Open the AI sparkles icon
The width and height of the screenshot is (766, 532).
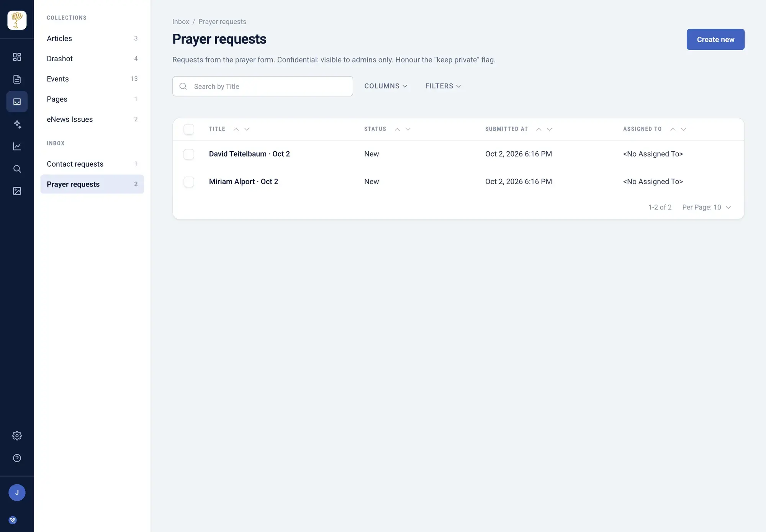click(17, 124)
